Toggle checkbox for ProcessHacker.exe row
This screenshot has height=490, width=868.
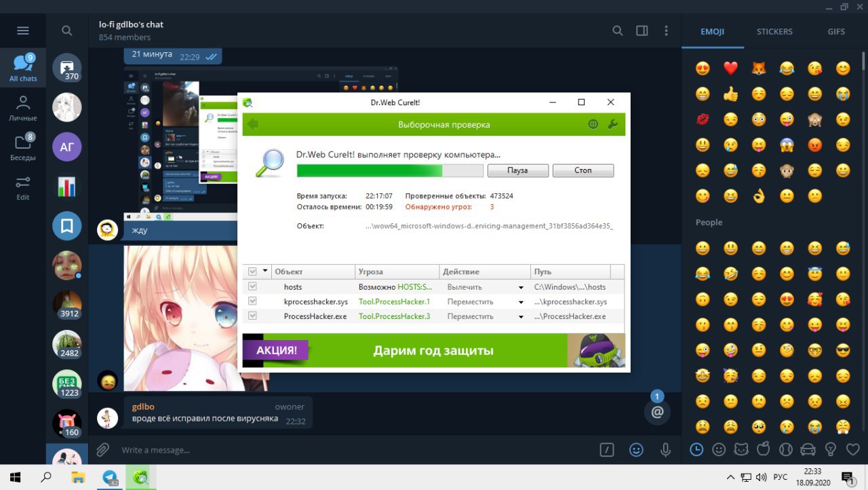253,316
